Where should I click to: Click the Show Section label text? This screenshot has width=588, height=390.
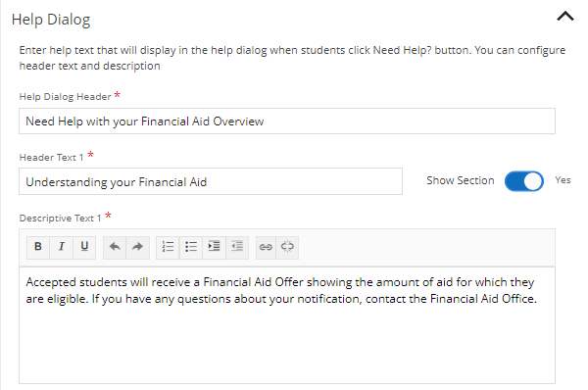461,180
